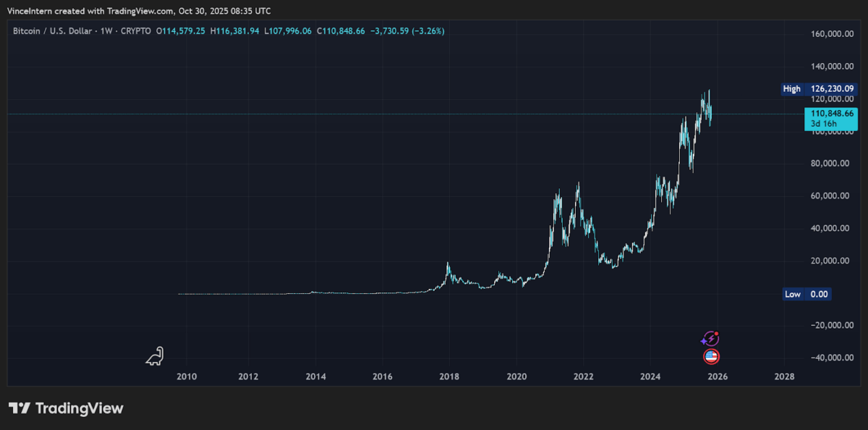Click the -3,730.59 (-3.26%) change value

407,31
